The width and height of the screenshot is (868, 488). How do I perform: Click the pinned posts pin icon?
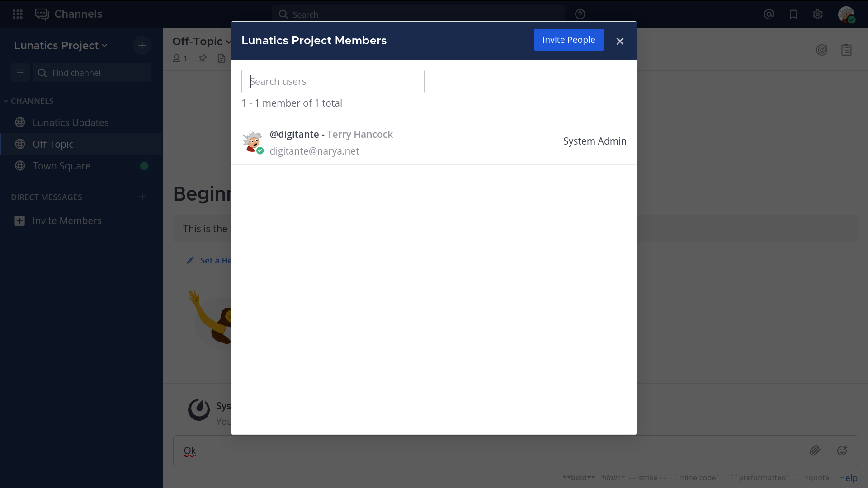click(203, 58)
